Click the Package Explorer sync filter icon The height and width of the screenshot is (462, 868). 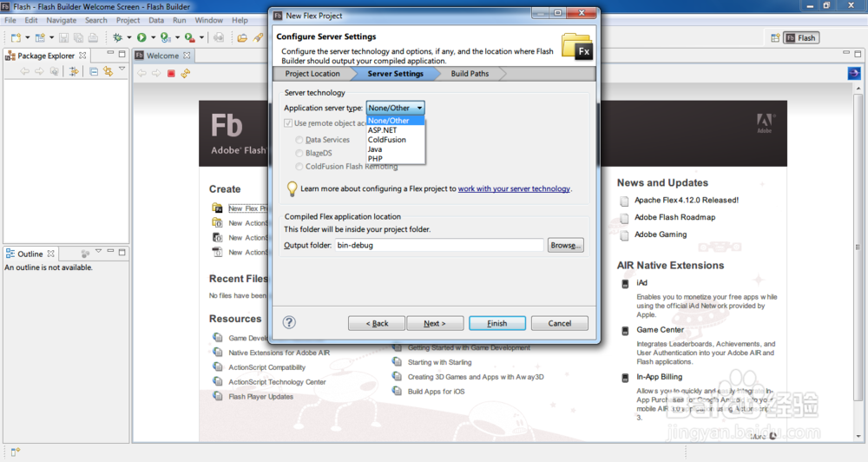(73, 71)
